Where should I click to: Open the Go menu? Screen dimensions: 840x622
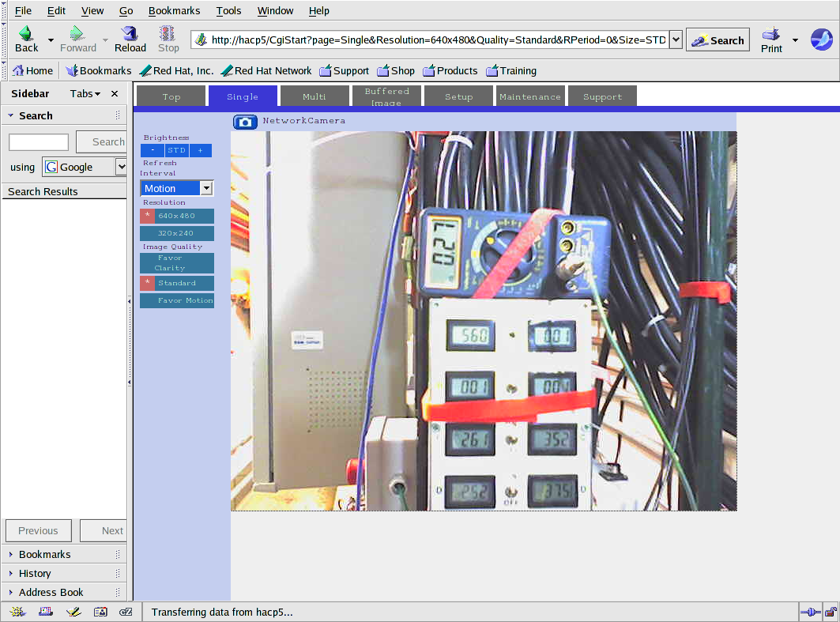[126, 11]
